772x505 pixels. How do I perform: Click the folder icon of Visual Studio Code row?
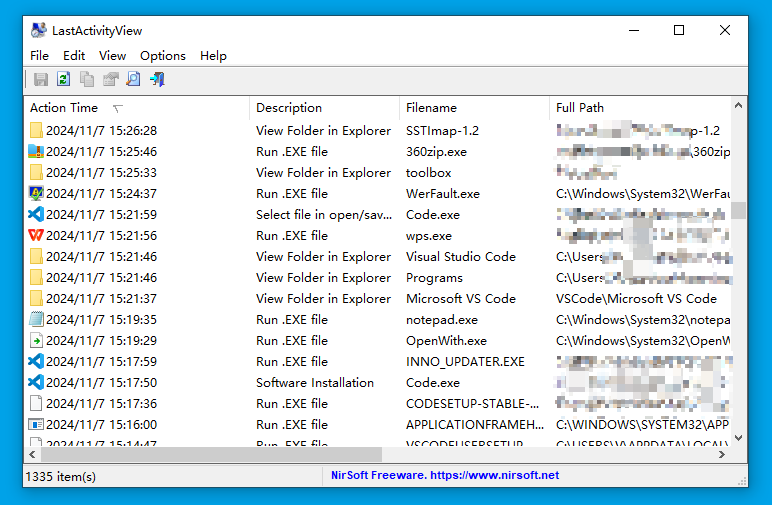coord(36,256)
